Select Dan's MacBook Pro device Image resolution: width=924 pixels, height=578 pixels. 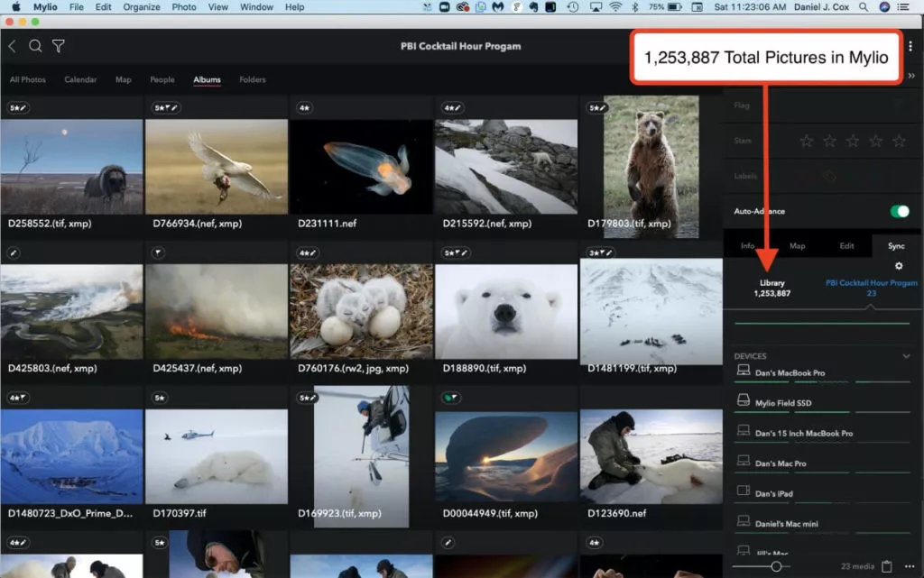823,372
